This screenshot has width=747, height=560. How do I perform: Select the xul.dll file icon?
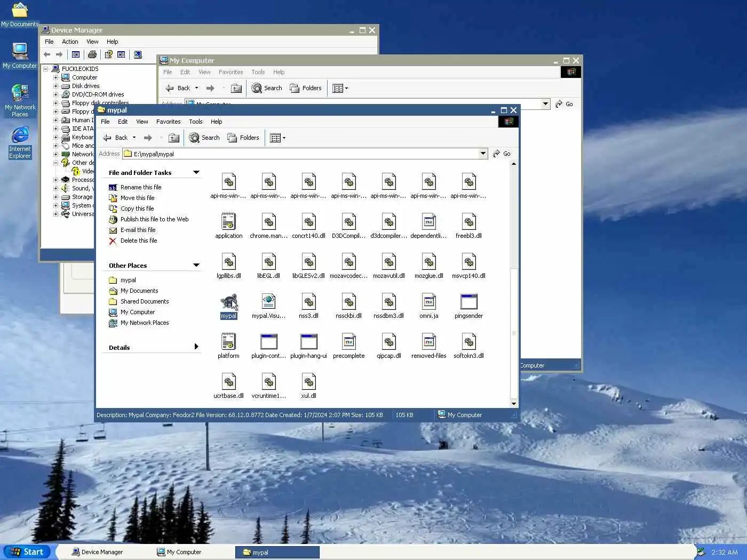(309, 382)
